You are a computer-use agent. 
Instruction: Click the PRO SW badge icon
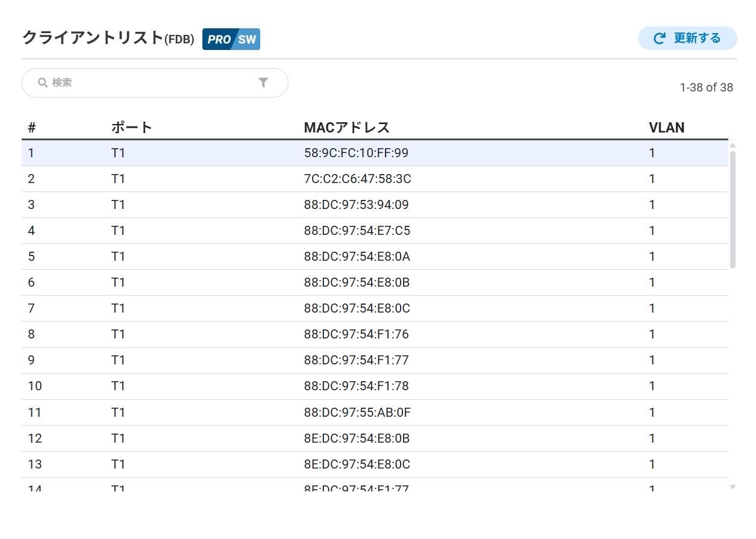pyautogui.click(x=231, y=39)
